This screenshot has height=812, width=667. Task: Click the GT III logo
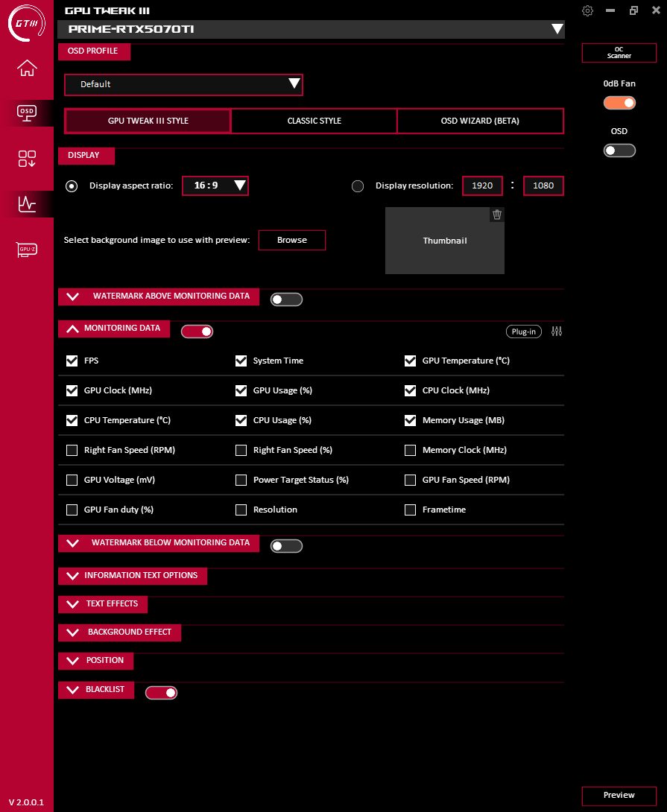[x=27, y=23]
